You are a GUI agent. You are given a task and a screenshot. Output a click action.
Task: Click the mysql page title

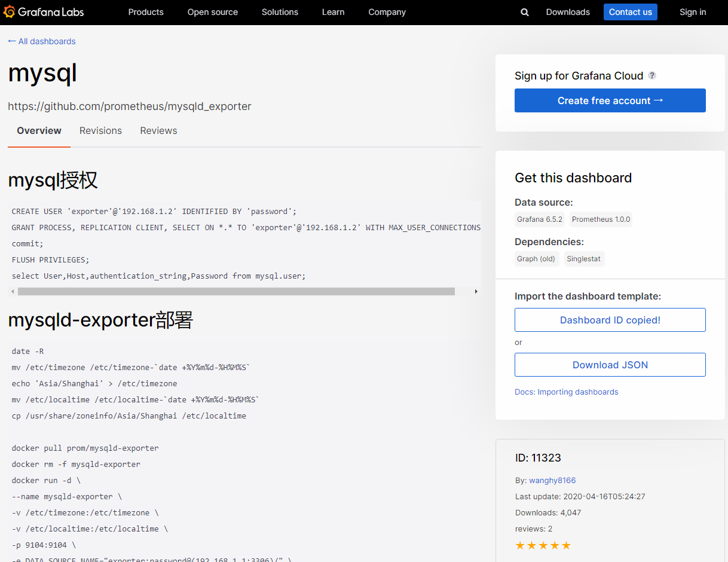[42, 73]
